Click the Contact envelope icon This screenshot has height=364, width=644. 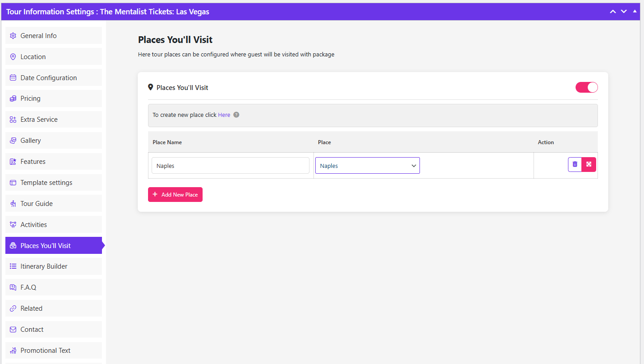click(13, 330)
